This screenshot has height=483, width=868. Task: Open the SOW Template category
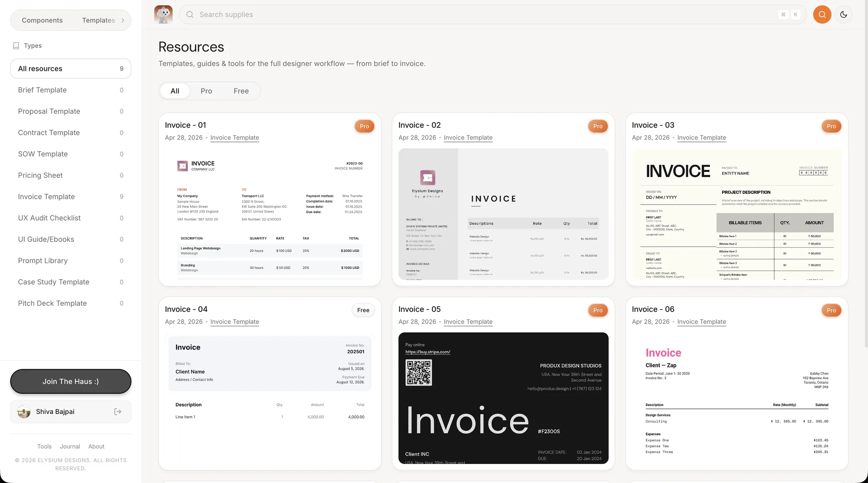click(x=71, y=154)
